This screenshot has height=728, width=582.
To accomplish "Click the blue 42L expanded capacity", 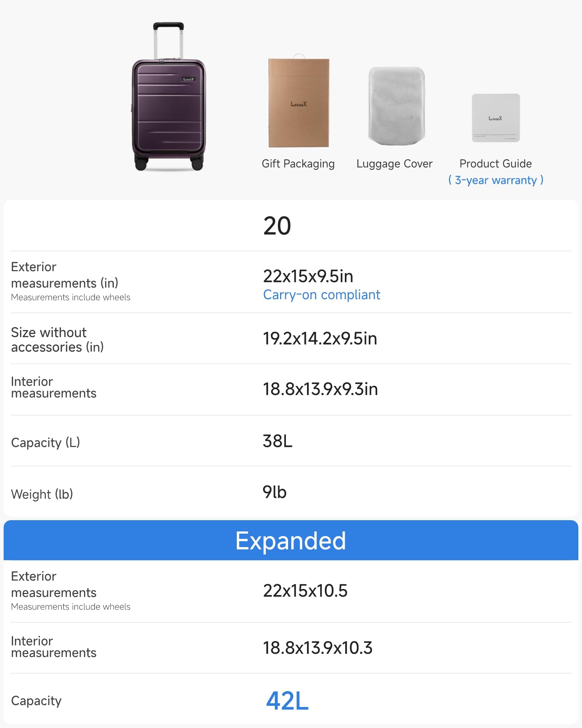I will 287,701.
